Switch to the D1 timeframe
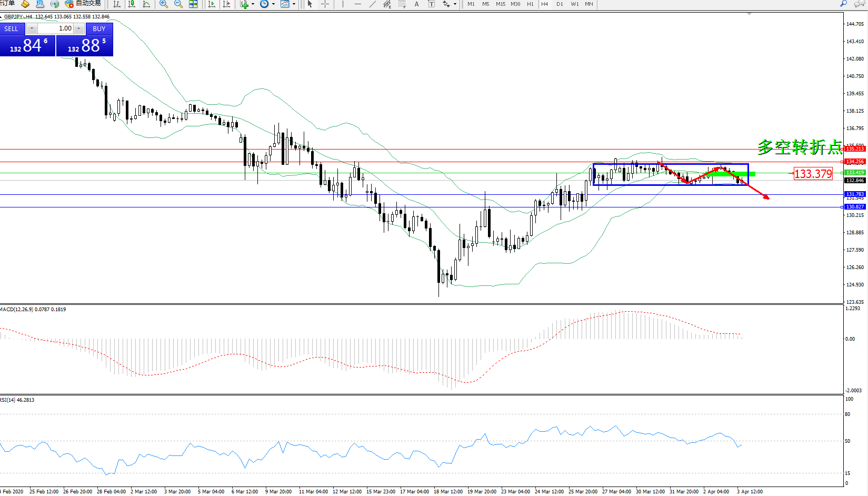Image resolution: width=868 pixels, height=496 pixels. click(560, 4)
